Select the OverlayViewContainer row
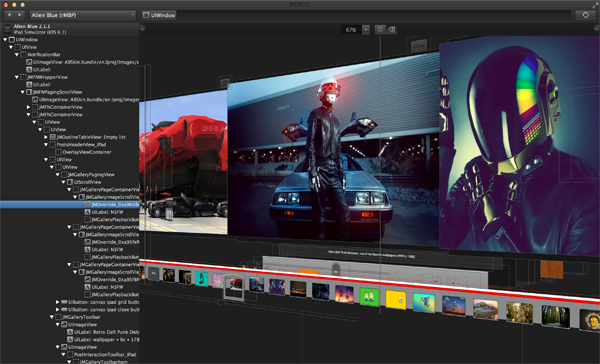600x364 pixels. point(69,152)
